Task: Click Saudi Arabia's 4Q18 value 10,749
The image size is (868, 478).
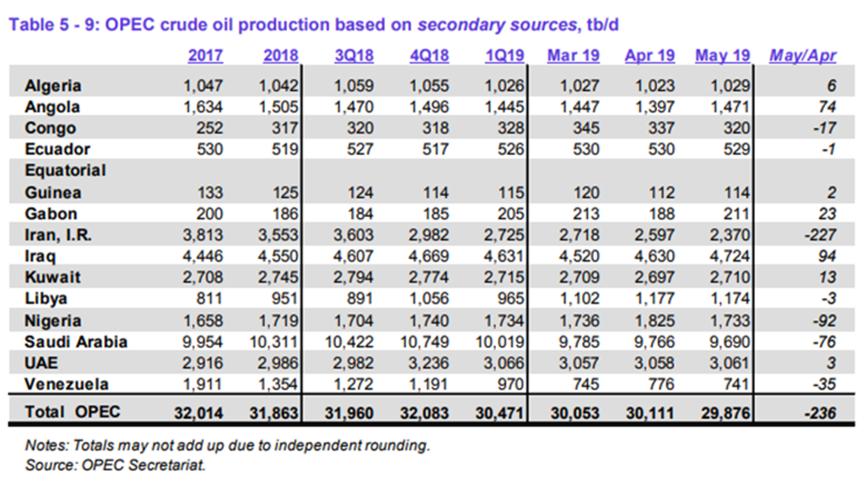Action: tap(425, 342)
